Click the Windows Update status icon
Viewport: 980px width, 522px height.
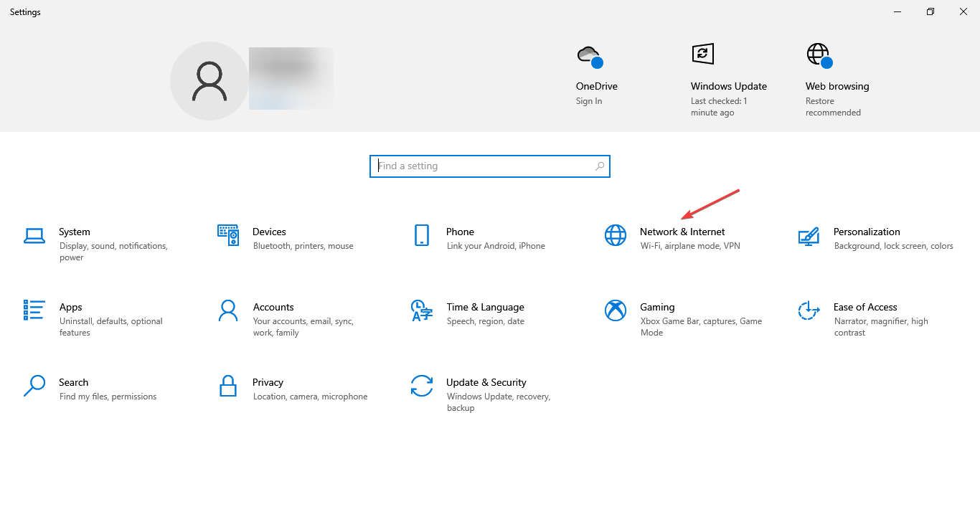tap(702, 54)
